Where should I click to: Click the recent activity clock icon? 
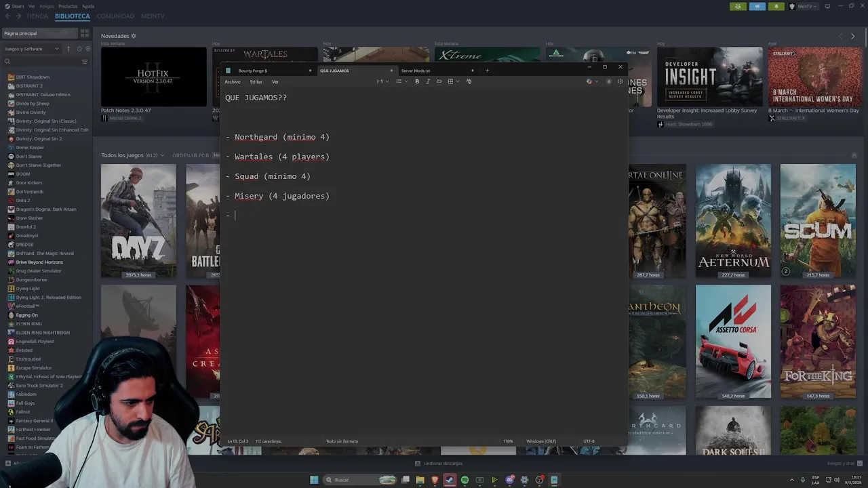point(79,49)
